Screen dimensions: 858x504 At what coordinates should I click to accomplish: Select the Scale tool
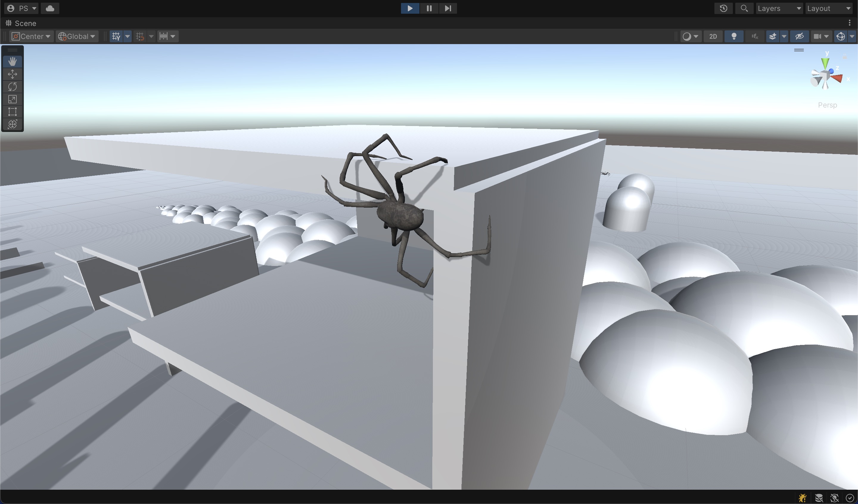pos(13,99)
